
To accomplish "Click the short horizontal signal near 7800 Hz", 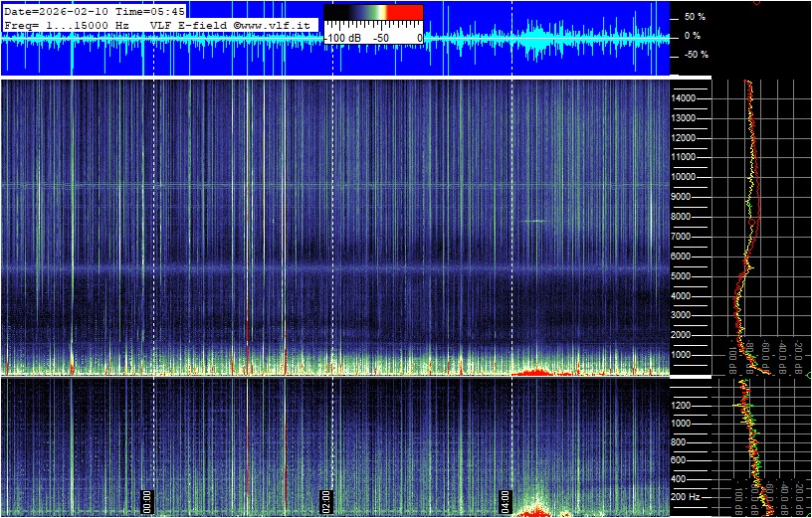I will click(x=535, y=221).
